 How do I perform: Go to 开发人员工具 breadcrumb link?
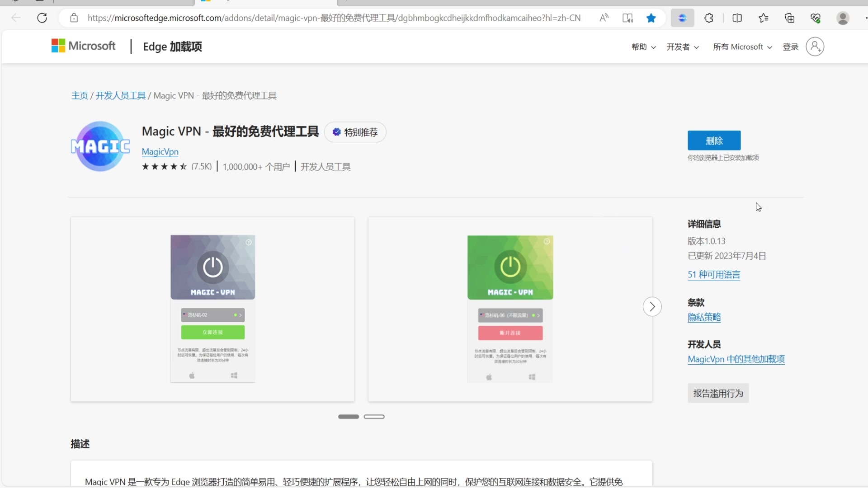(121, 95)
